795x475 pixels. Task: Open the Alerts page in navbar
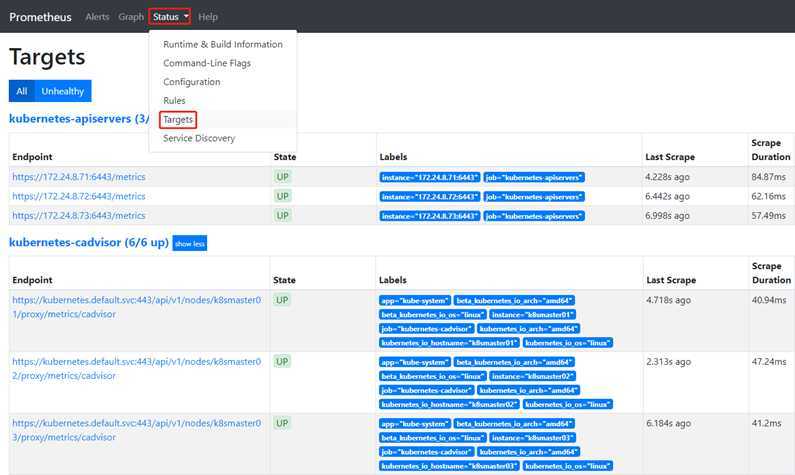pos(97,17)
